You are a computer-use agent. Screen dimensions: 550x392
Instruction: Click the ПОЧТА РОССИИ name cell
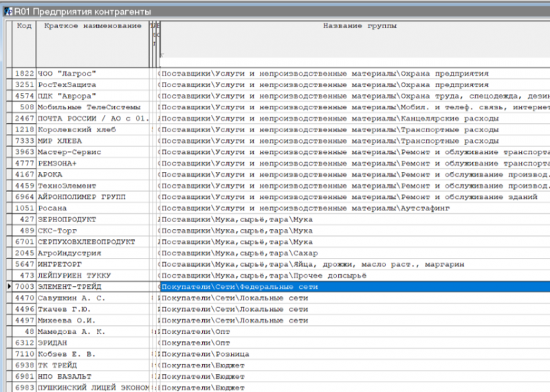point(92,118)
